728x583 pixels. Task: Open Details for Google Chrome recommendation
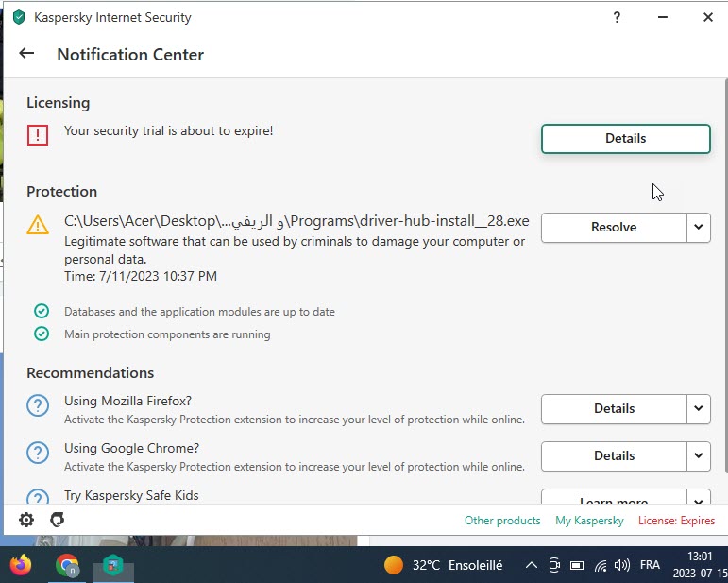coord(614,455)
